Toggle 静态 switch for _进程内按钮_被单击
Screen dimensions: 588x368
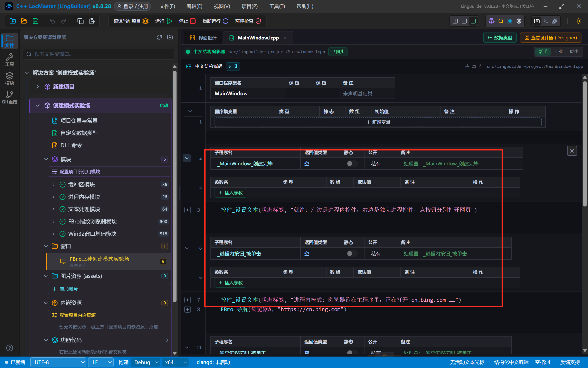[352, 254]
